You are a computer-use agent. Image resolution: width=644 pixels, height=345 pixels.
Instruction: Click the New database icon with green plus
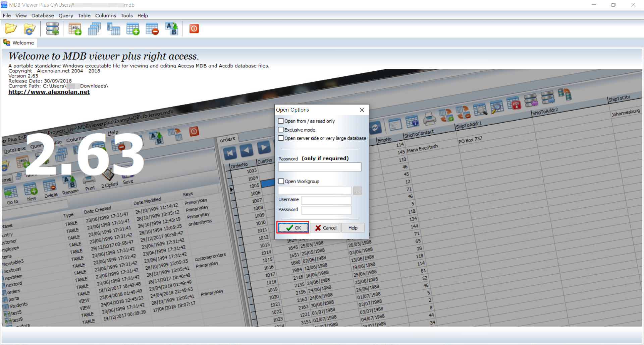(52, 29)
